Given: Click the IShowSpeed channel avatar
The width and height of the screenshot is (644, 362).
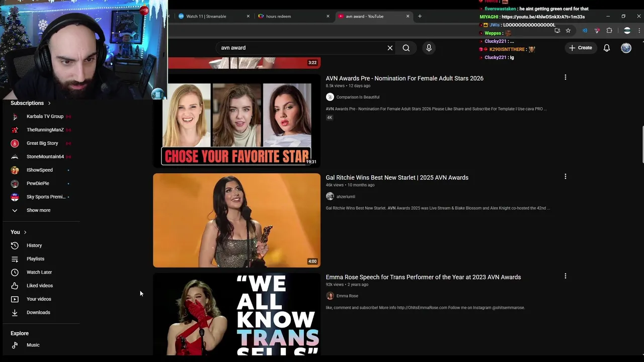Looking at the screenshot, I should [15, 170].
